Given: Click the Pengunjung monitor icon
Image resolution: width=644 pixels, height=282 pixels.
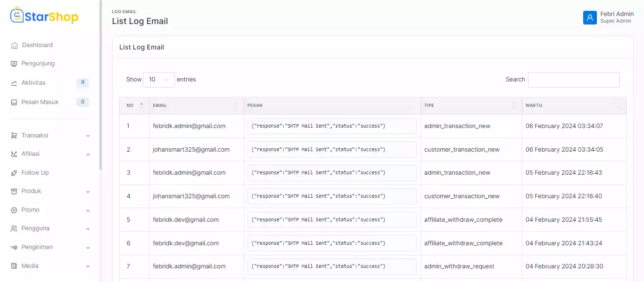Looking at the screenshot, I should click(14, 64).
